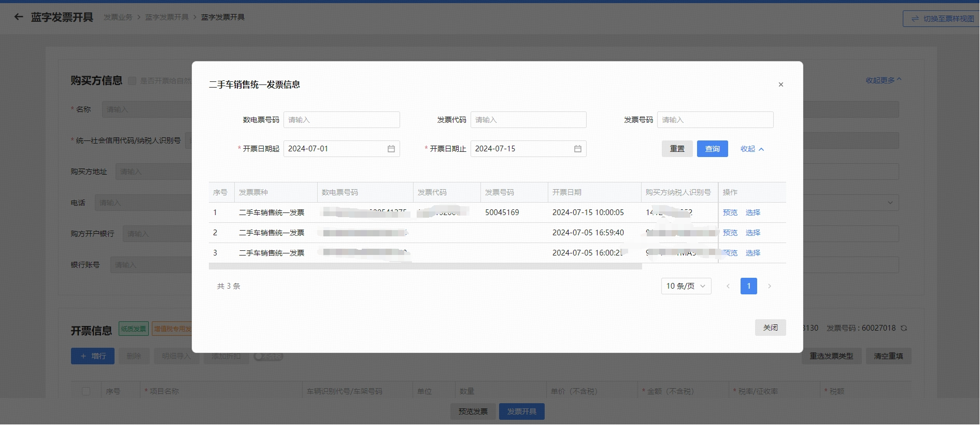Open calendar icon for 开票日期起

click(391, 149)
